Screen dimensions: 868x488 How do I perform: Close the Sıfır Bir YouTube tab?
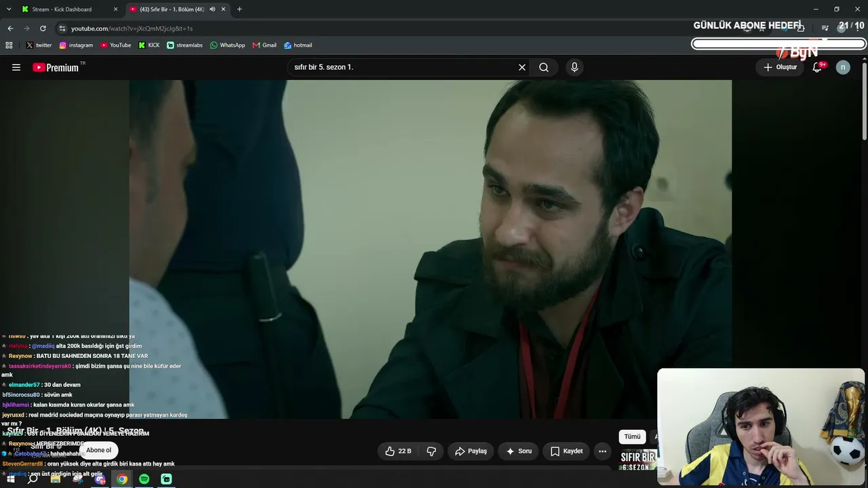pyautogui.click(x=223, y=9)
